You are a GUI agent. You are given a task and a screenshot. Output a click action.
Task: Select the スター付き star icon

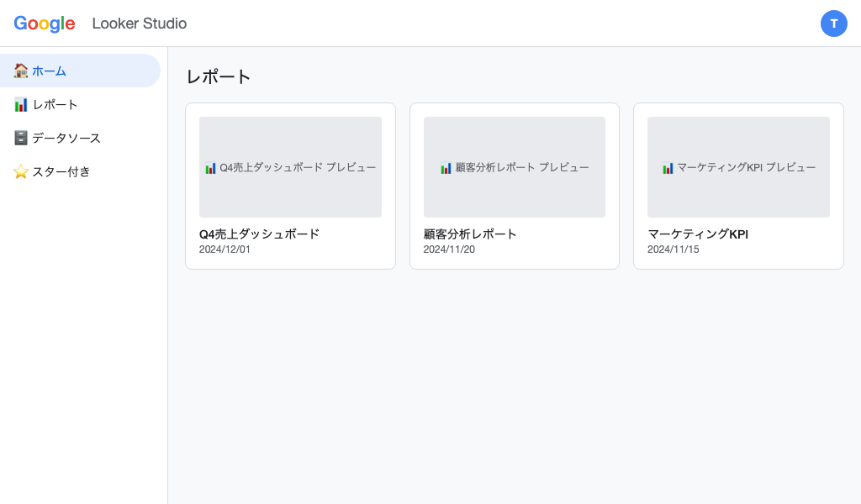21,171
